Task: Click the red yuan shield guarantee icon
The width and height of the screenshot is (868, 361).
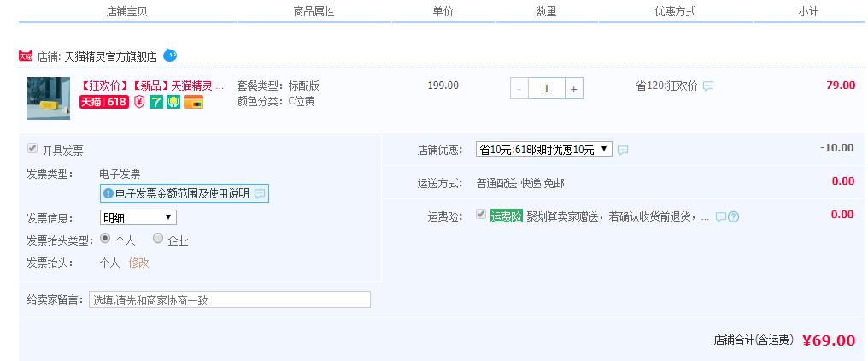Action: (139, 102)
